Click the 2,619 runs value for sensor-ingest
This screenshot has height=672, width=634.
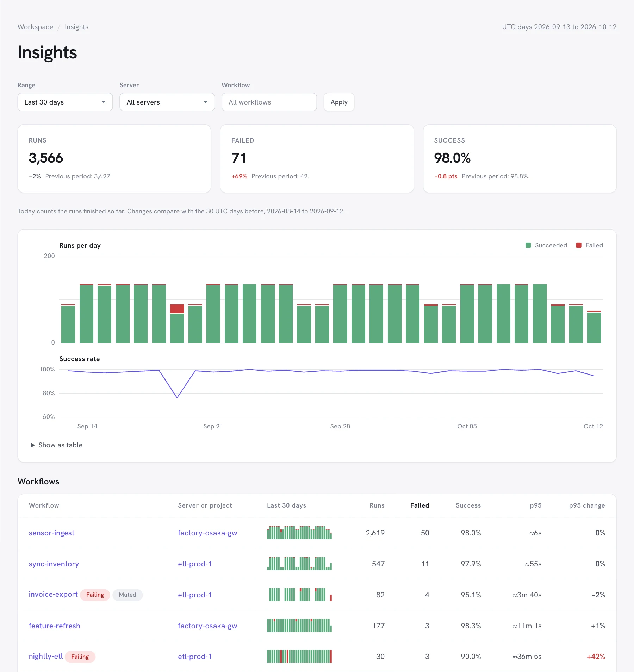point(375,533)
